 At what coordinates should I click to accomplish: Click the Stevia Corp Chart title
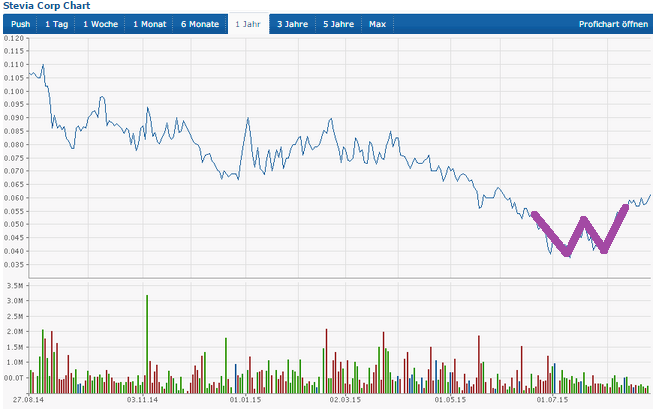click(47, 6)
